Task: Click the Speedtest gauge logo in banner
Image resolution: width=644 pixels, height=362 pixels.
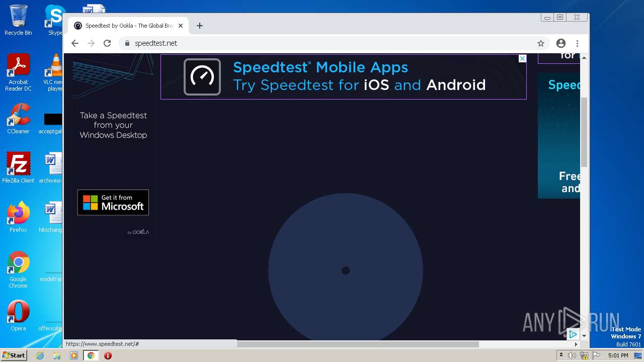Action: [202, 77]
